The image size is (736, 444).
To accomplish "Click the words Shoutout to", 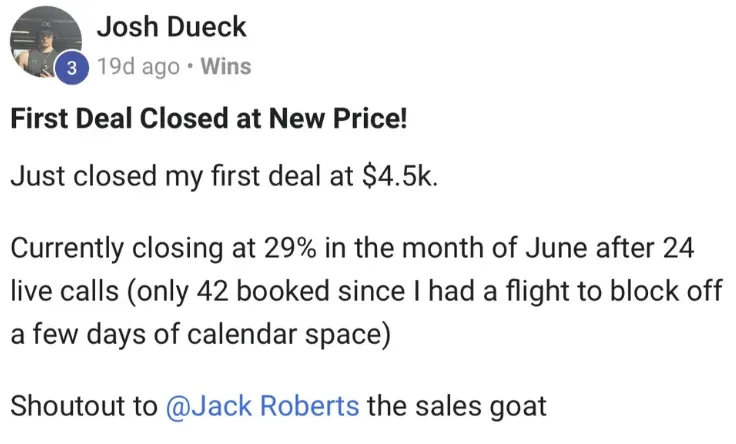I will pyautogui.click(x=84, y=406).
